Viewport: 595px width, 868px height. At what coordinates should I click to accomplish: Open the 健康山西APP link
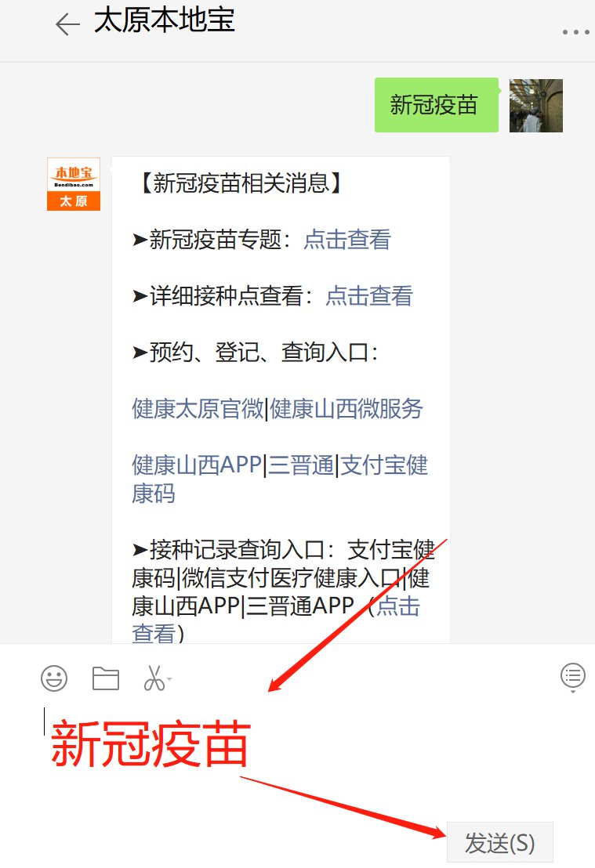point(197,465)
